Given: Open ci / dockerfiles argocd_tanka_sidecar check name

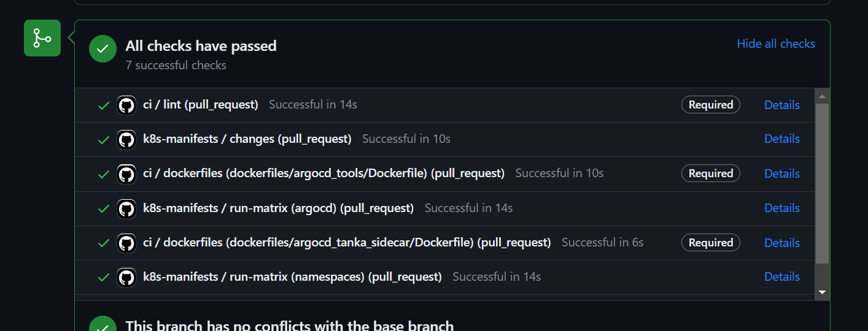Looking at the screenshot, I should click(x=347, y=243).
